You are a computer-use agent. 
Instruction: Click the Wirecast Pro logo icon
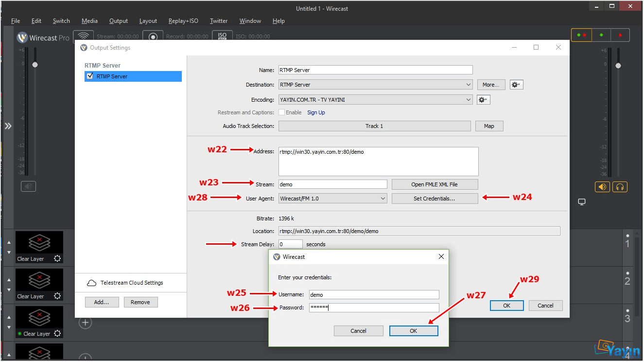click(x=22, y=37)
